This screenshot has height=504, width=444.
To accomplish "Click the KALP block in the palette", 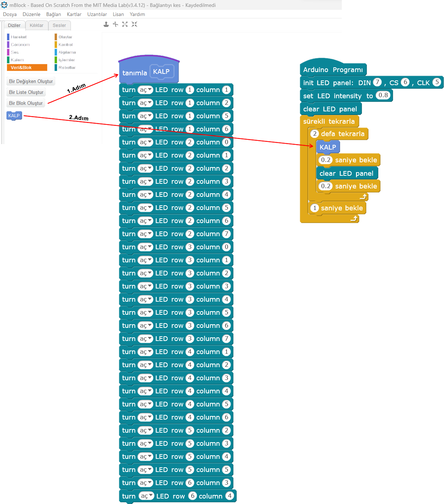I will click(x=14, y=116).
